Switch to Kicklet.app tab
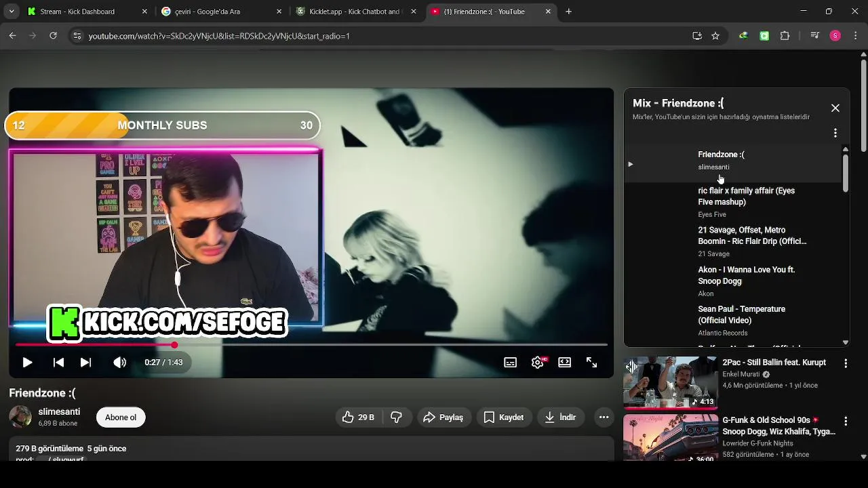Image resolution: width=868 pixels, height=488 pixels. (357, 12)
